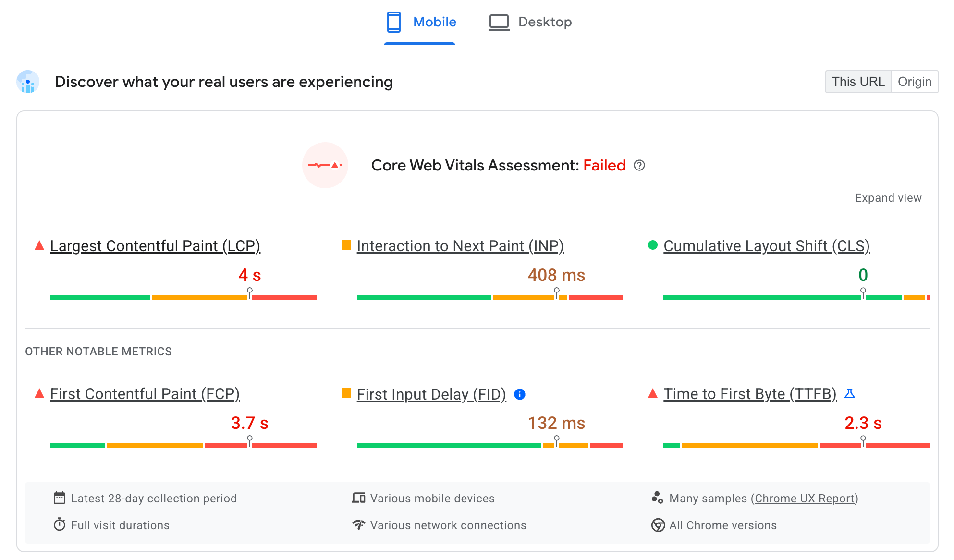Switch to This URL data view
Image resolution: width=954 pixels, height=560 pixels.
(858, 81)
